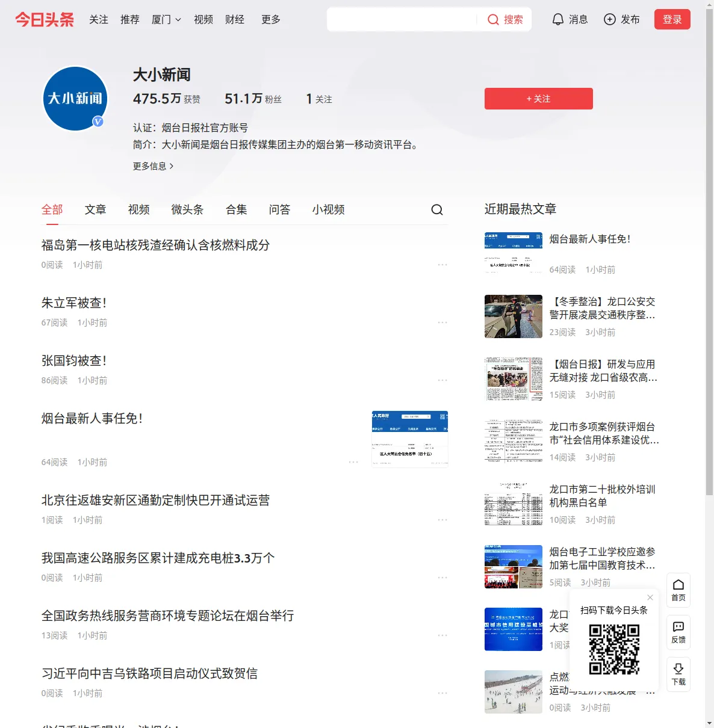Open article 福岛第一核电站核残渣经确认含核燃料成分
714x728 pixels.
(155, 245)
